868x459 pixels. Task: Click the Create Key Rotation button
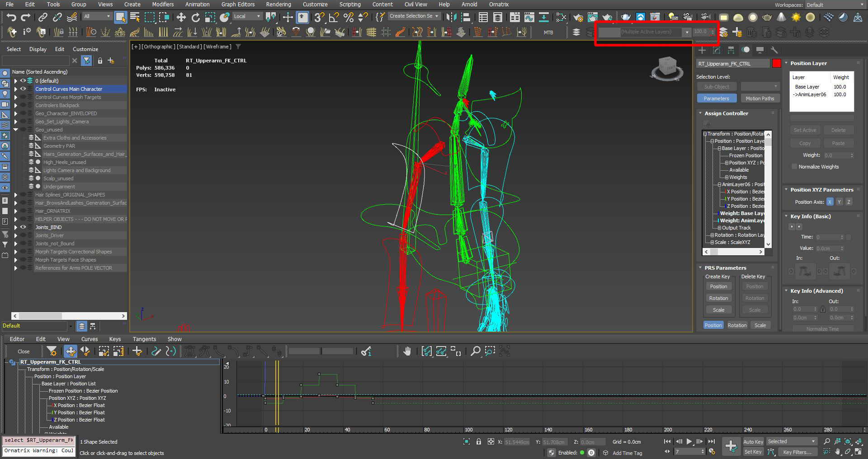point(718,298)
